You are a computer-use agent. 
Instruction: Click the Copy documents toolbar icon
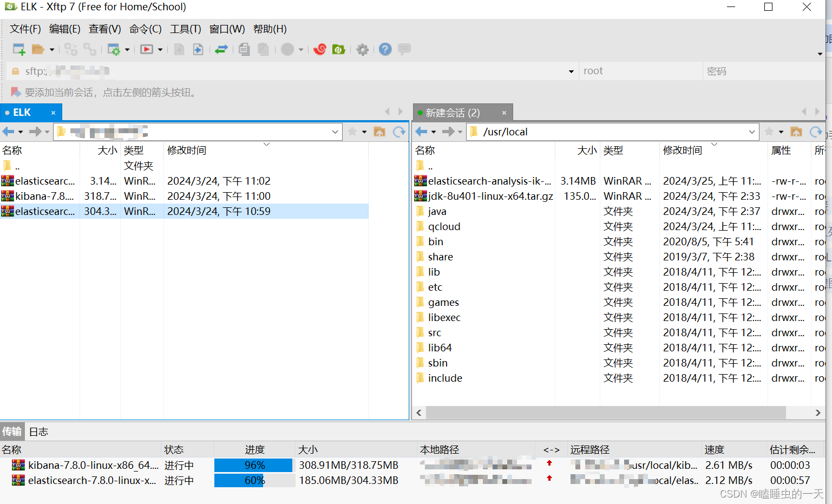pos(244,49)
